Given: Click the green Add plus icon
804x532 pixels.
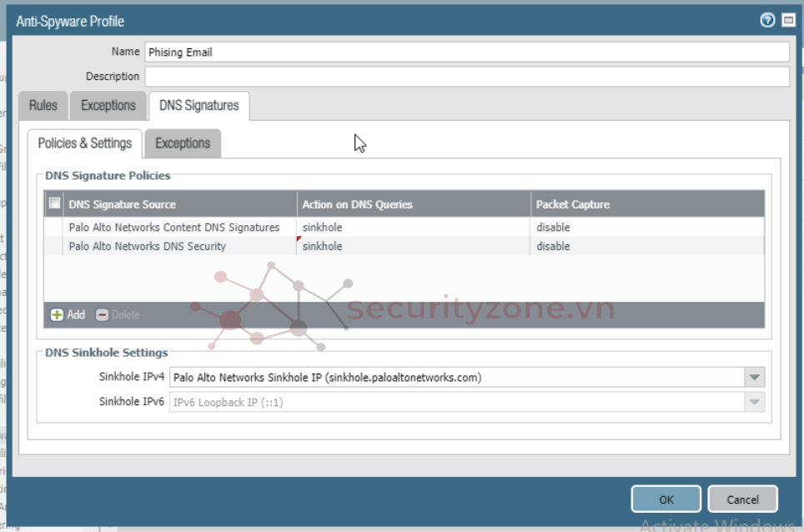Looking at the screenshot, I should click(58, 315).
